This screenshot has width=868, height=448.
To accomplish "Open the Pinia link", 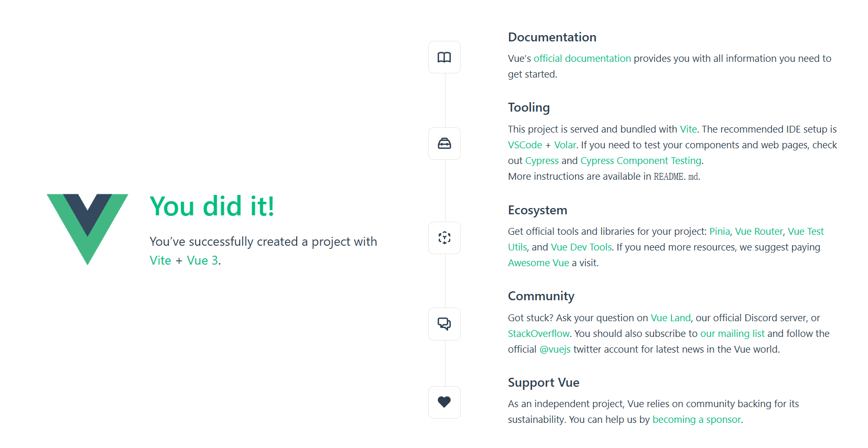I will tap(719, 232).
